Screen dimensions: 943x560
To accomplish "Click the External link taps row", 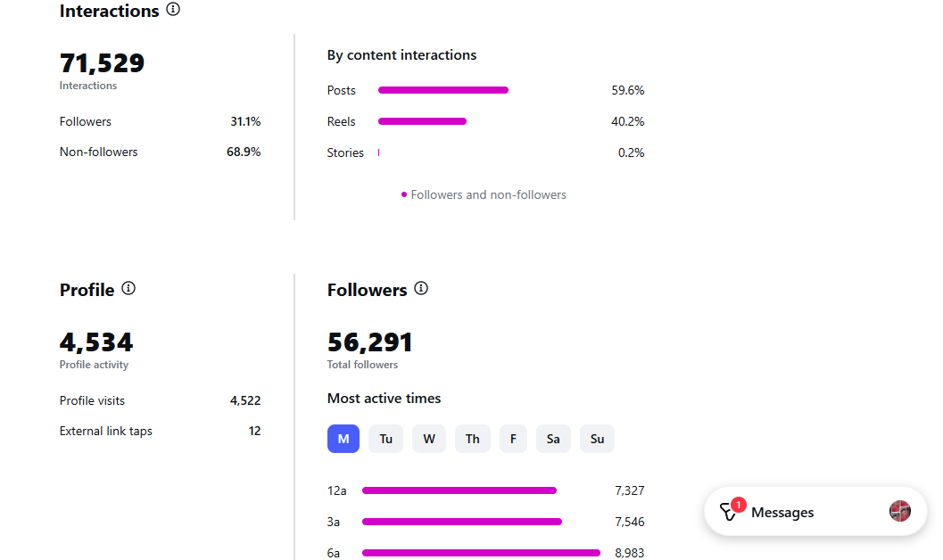I will point(160,431).
